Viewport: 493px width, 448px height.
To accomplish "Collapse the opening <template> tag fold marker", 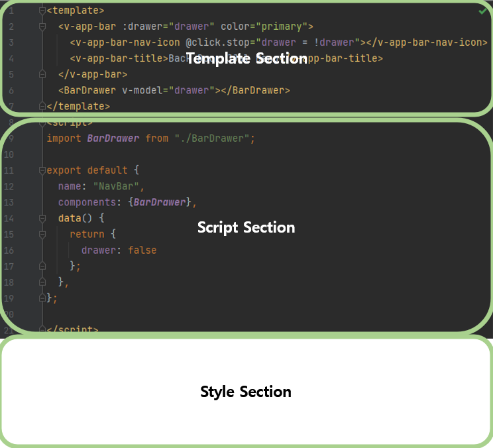I will (x=42, y=11).
